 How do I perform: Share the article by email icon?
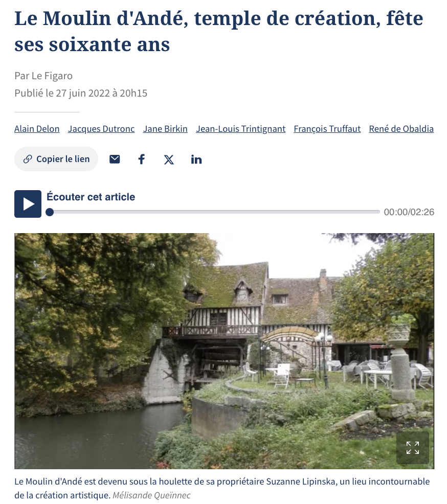tap(115, 159)
